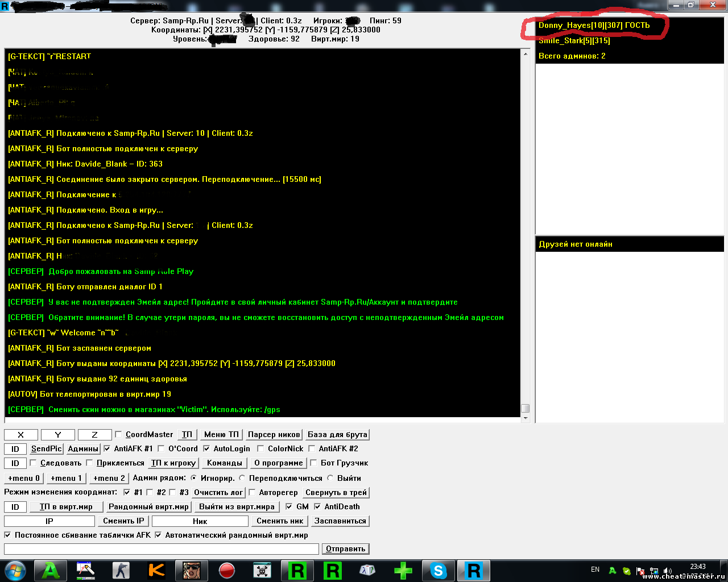
Task: Click the Ник input field
Action: [200, 521]
